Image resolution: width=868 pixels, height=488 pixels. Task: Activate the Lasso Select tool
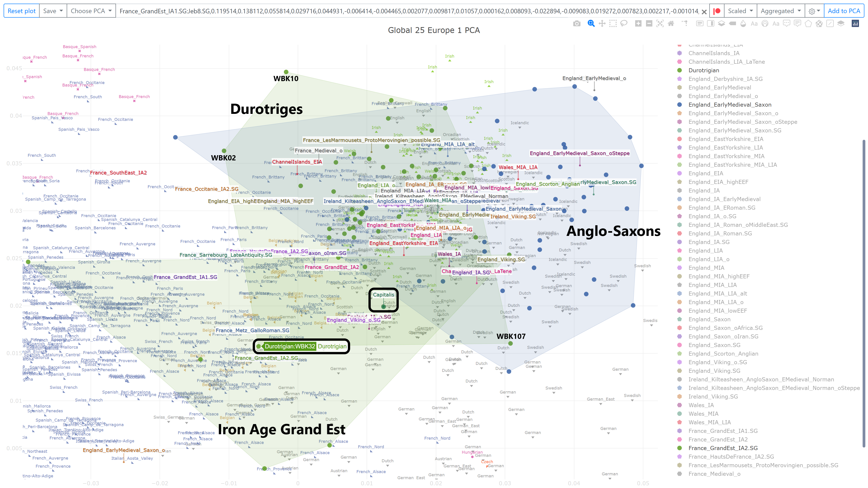(x=624, y=23)
